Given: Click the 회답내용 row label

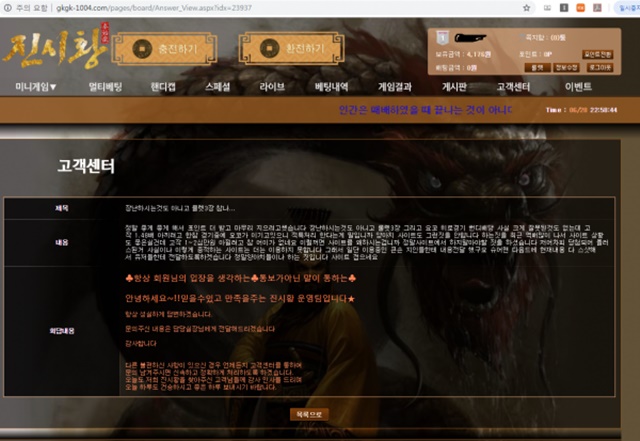Looking at the screenshot, I should coord(62,331).
